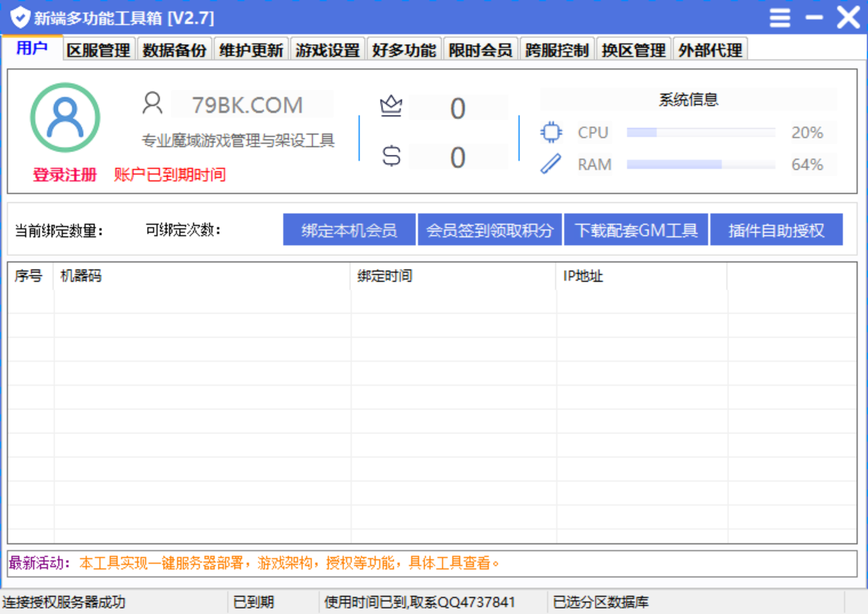The height and width of the screenshot is (614, 868).
Task: Click the CPU usage progress bar
Action: click(700, 132)
